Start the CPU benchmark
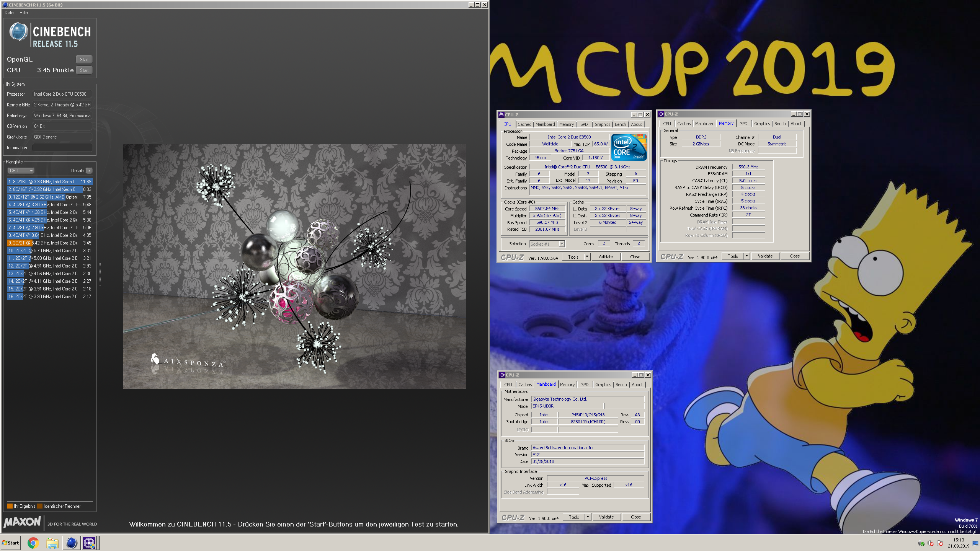This screenshot has height=551, width=980. 84,70
